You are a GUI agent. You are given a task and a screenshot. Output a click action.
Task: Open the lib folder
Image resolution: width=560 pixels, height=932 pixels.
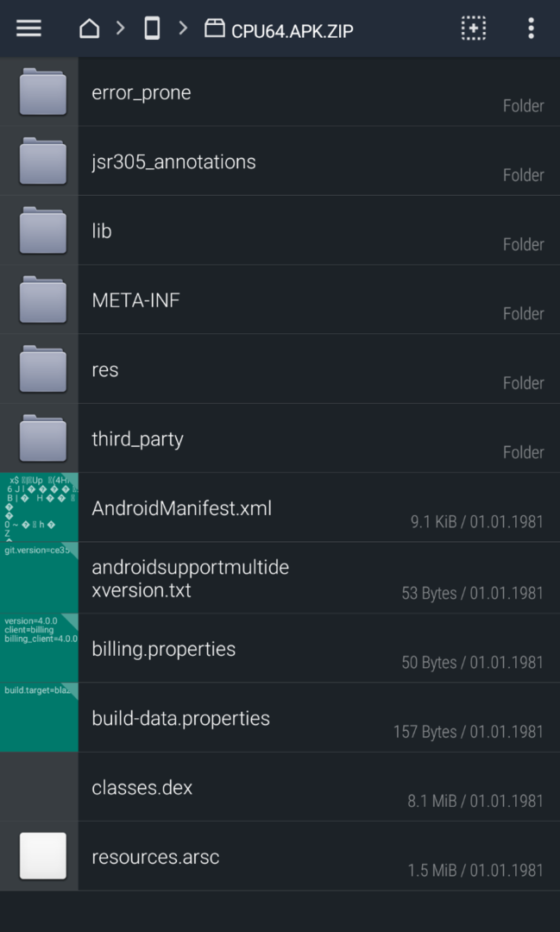click(102, 231)
